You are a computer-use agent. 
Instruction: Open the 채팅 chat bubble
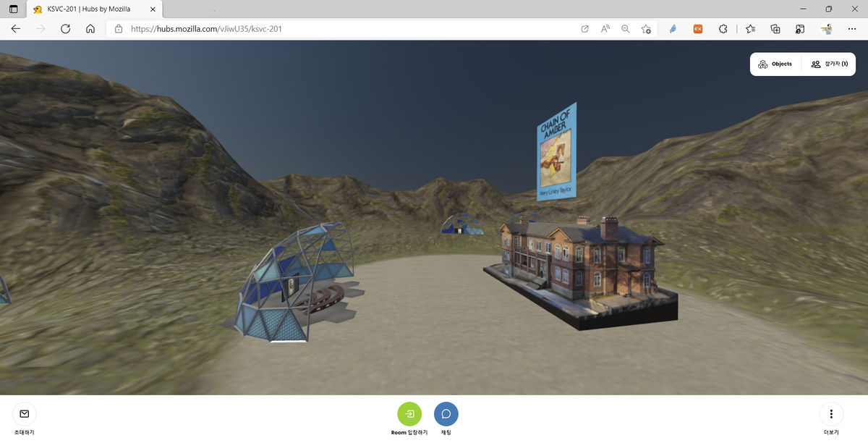(446, 414)
